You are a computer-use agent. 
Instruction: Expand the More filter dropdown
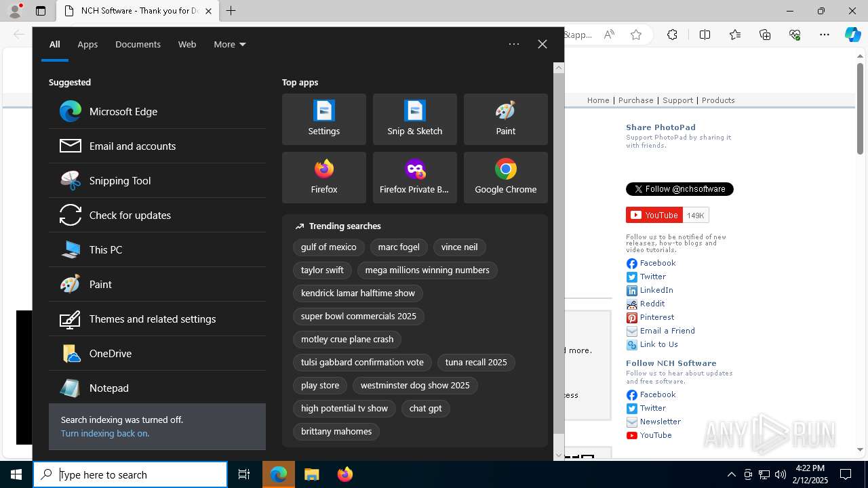click(x=230, y=44)
